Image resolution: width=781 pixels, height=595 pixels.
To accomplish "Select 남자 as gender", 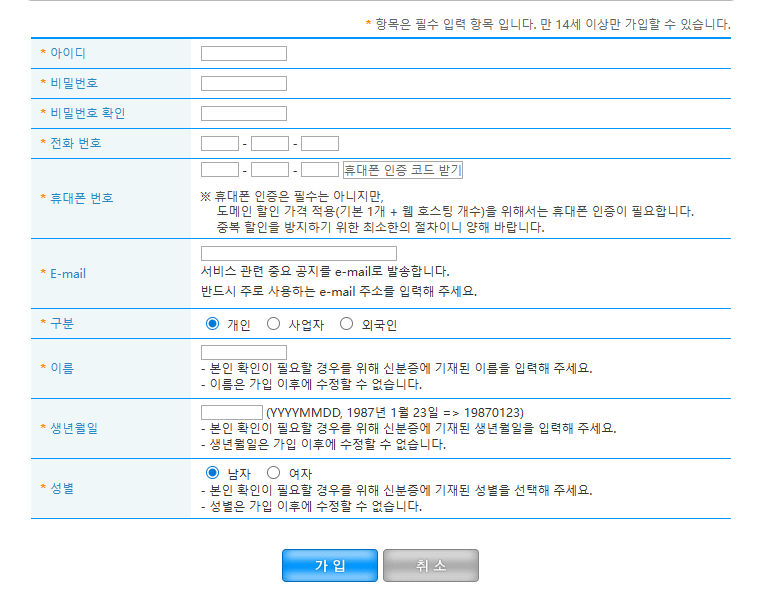I will pyautogui.click(x=212, y=473).
